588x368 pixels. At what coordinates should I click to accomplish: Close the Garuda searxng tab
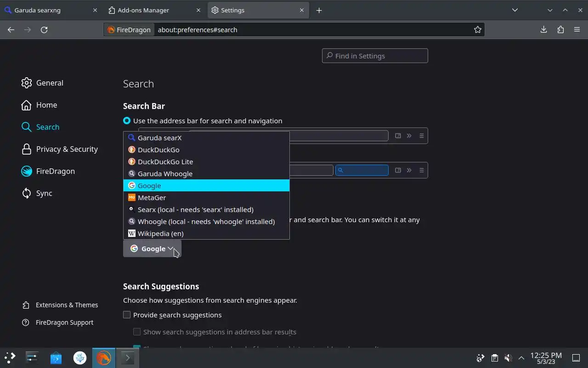[95, 10]
